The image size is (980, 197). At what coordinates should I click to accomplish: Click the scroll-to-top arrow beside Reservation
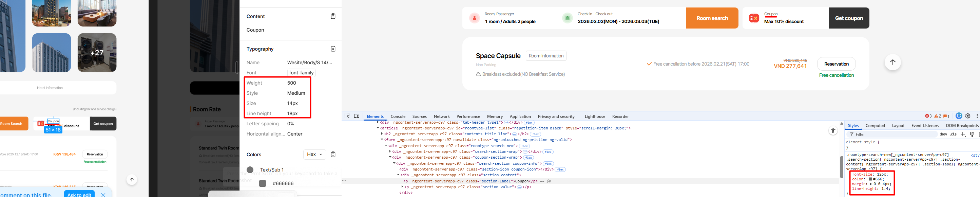892,62
